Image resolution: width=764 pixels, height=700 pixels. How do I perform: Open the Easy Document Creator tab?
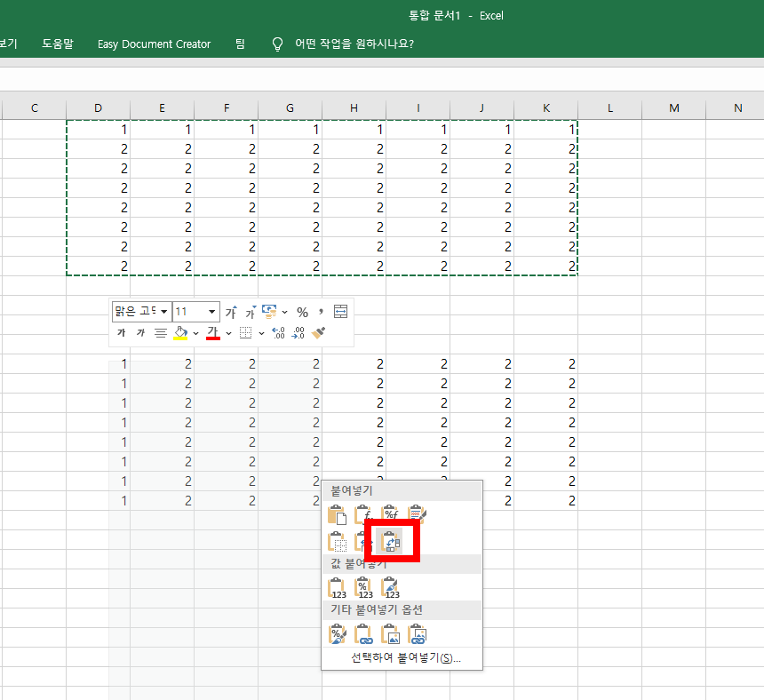coord(154,44)
